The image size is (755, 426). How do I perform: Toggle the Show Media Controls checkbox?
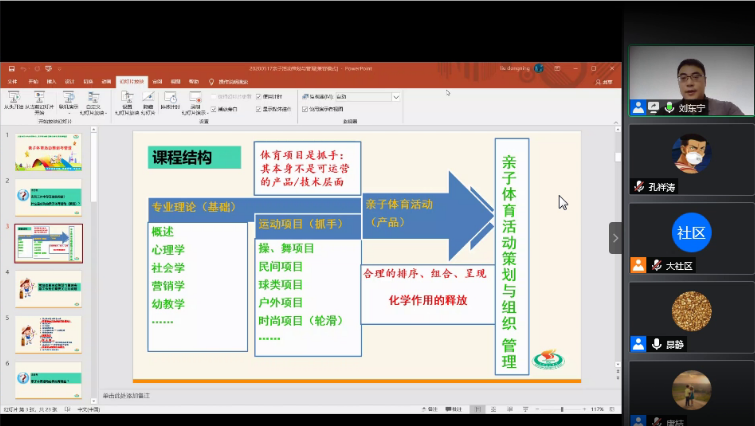260,108
